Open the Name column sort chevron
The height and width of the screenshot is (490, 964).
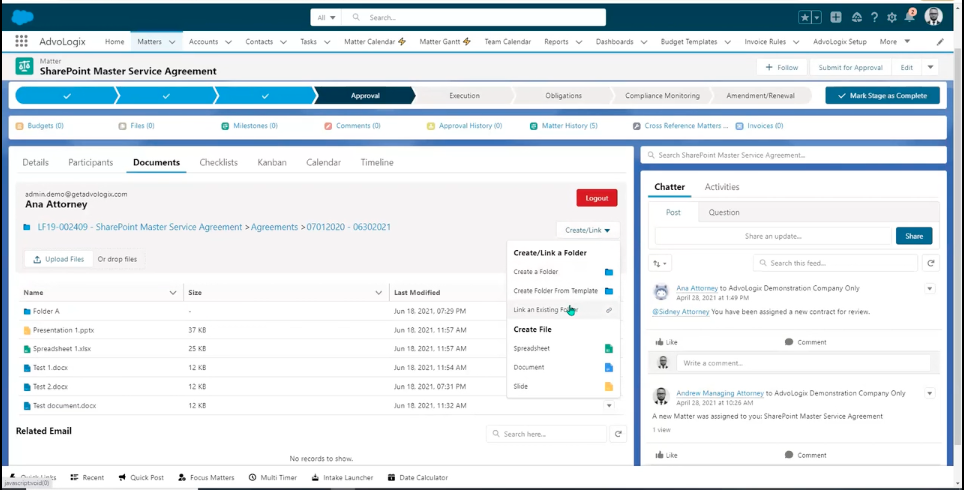173,293
